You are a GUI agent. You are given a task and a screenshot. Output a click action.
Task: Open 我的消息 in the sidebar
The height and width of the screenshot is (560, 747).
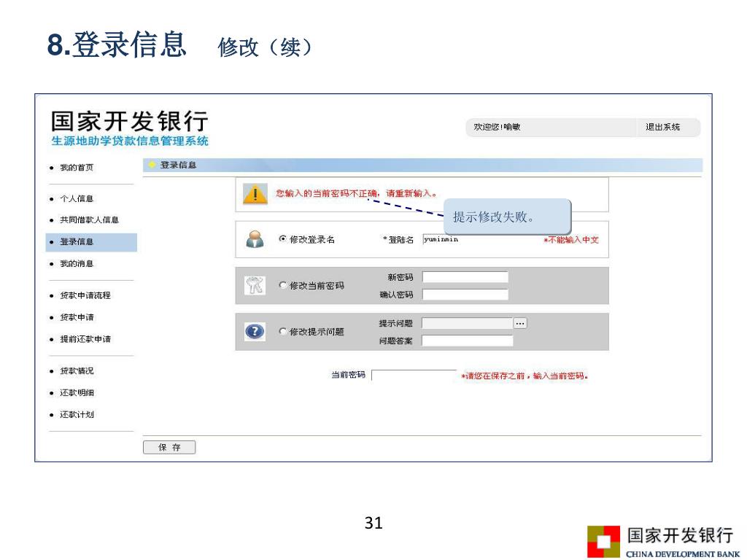tap(77, 264)
